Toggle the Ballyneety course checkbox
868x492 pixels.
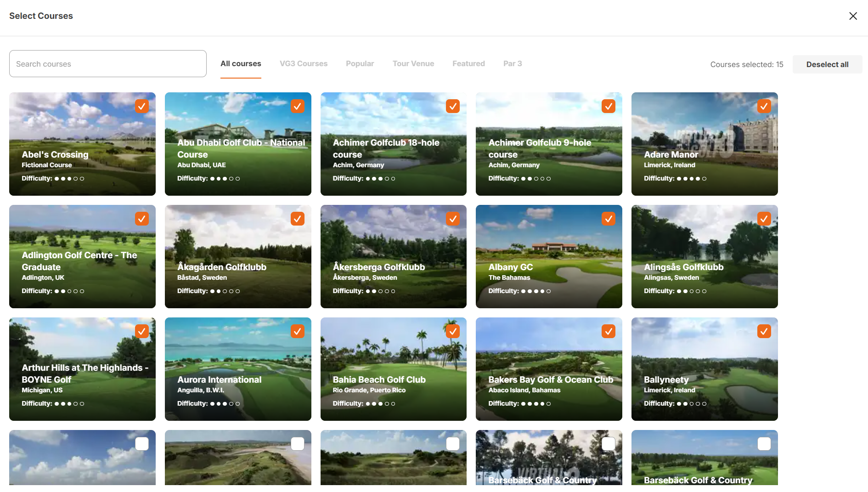(x=764, y=331)
